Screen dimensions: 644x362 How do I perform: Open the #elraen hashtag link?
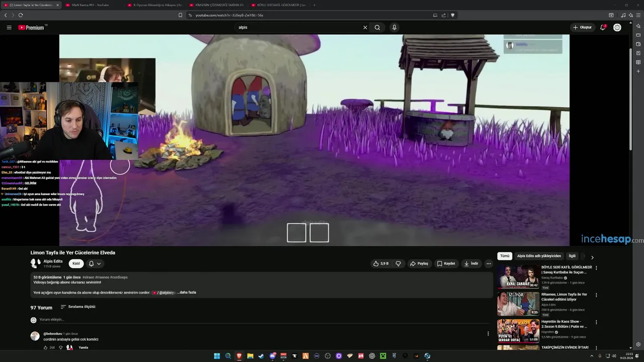[88, 277]
